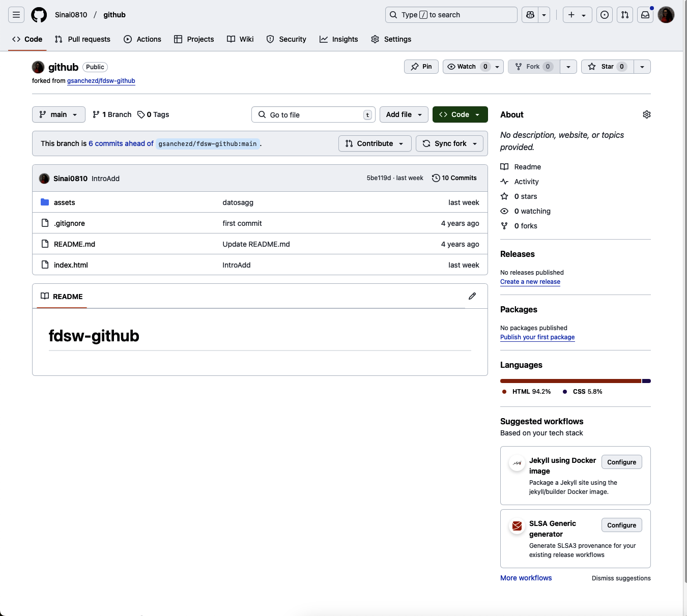Click the Sinai0810 commit author avatar
This screenshot has width=687, height=616.
(x=44, y=179)
